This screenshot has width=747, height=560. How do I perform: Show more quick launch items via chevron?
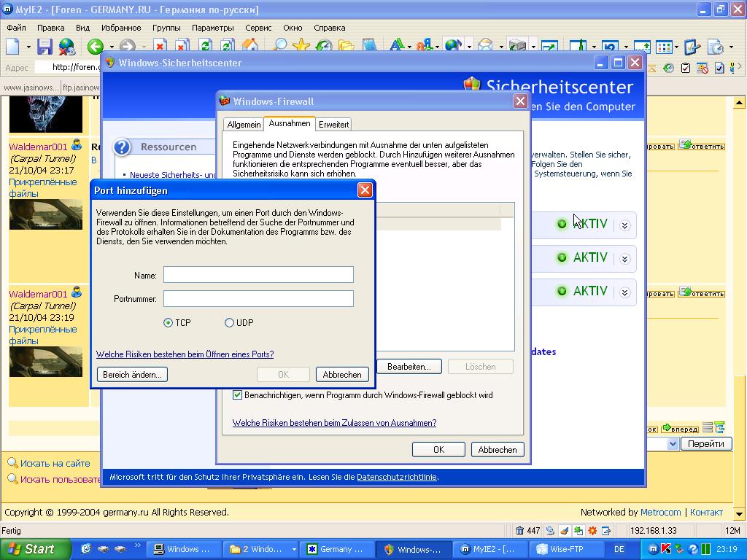138,545
